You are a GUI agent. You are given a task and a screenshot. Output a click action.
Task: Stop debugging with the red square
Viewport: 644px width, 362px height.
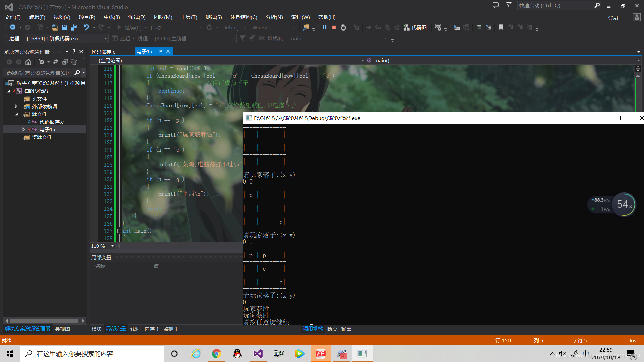pyautogui.click(x=334, y=27)
